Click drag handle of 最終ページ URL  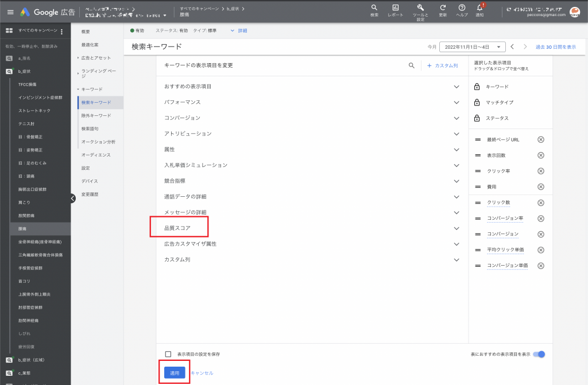(478, 139)
